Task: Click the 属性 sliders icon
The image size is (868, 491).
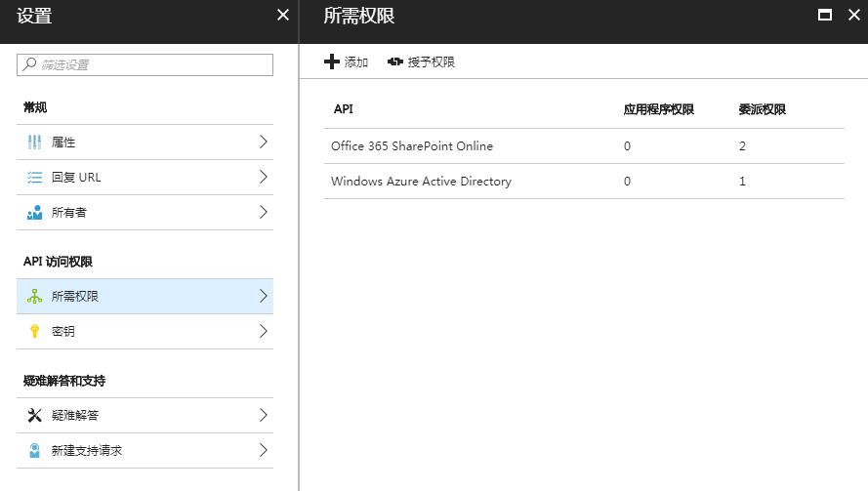Action: pyautogui.click(x=34, y=143)
